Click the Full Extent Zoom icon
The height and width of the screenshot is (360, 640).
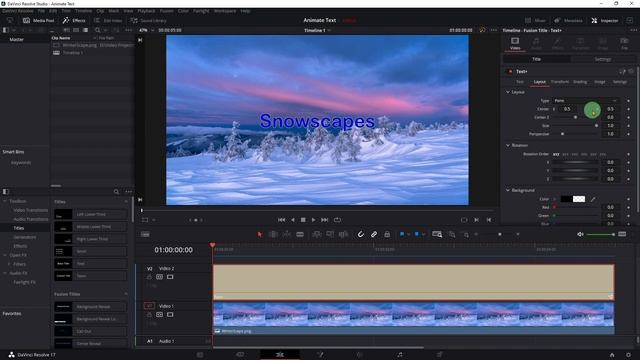pos(437,234)
